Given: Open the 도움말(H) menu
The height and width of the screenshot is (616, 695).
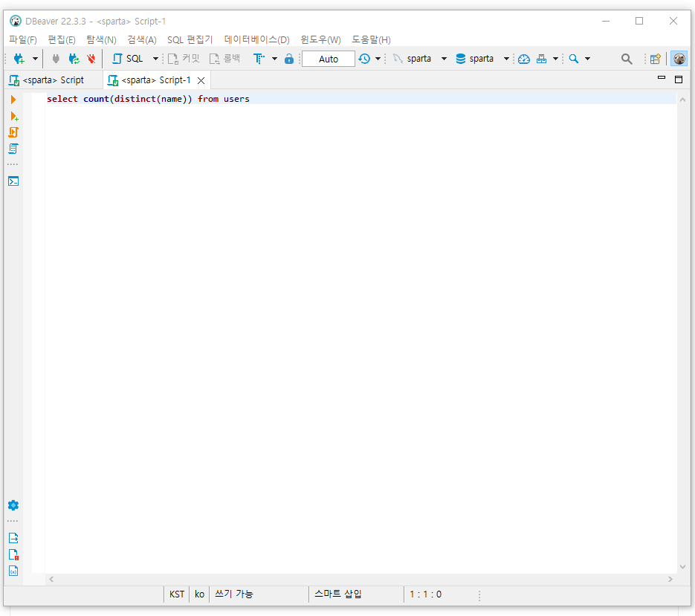Looking at the screenshot, I should click(371, 40).
